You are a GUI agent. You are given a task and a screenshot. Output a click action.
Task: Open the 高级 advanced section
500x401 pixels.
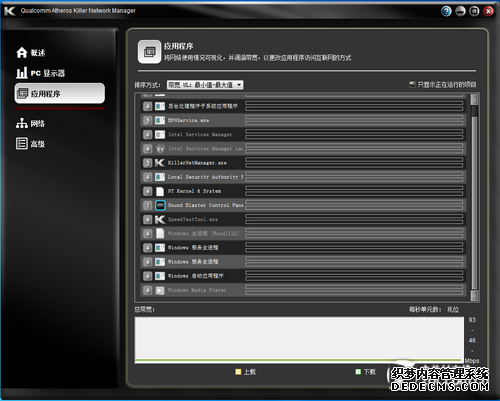pyautogui.click(x=30, y=144)
